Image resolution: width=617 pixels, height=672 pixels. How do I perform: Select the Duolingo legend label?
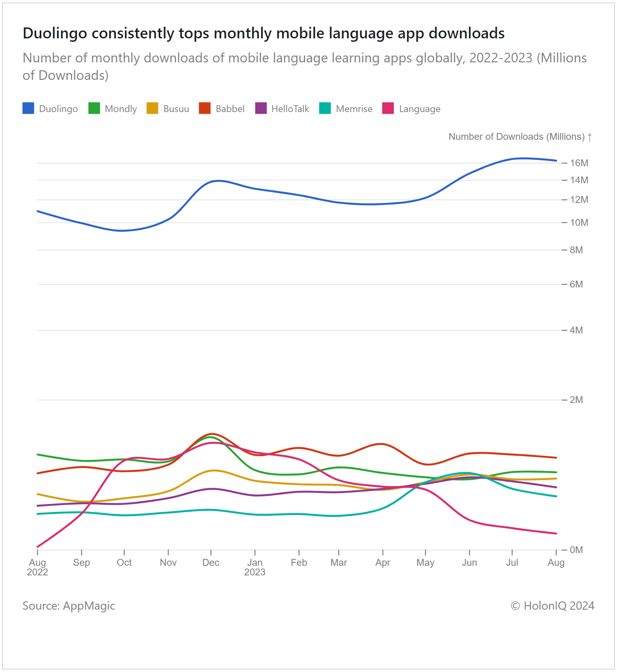(58, 109)
